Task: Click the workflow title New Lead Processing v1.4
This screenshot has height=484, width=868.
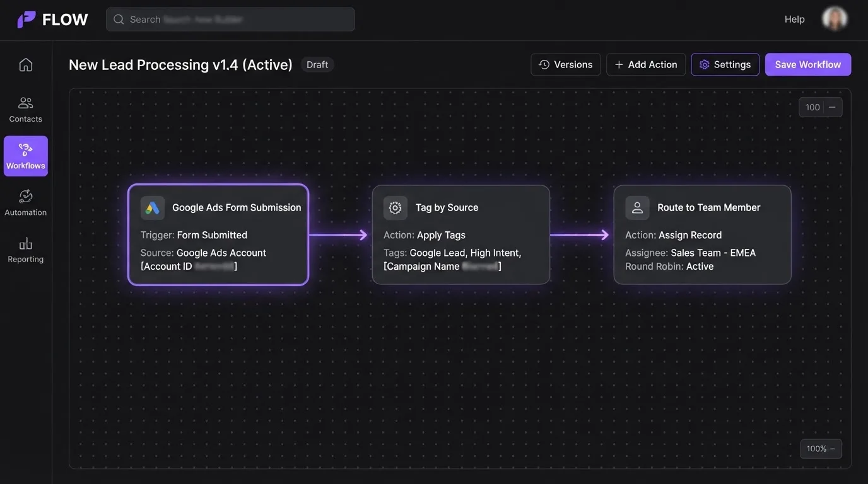Action: point(180,65)
